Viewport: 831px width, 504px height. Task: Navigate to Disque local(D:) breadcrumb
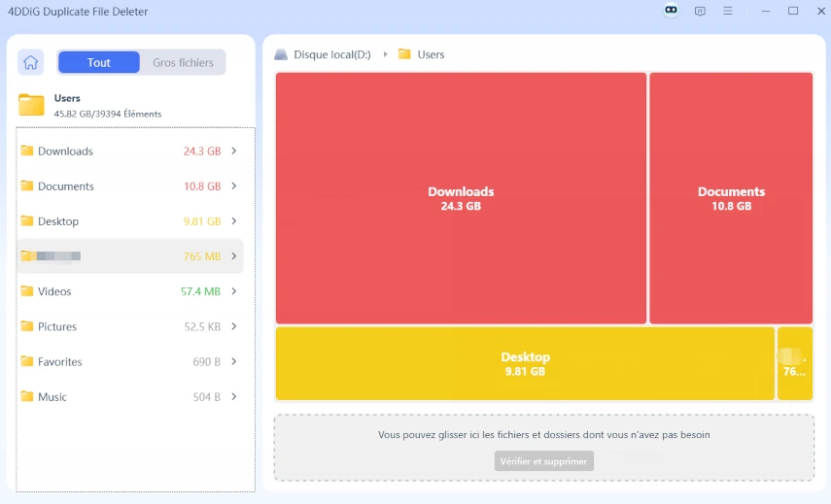click(x=332, y=54)
